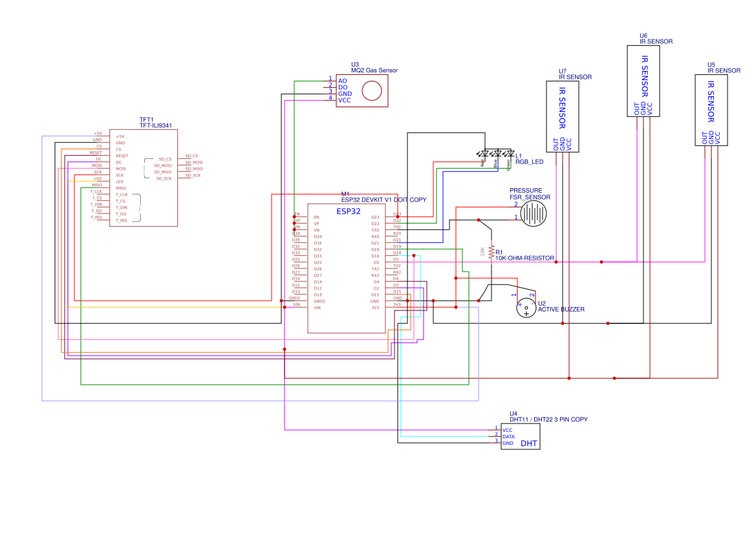Viewport: 756px width, 534px height.
Task: Select the U6 IR sensor block
Action: tap(643, 81)
